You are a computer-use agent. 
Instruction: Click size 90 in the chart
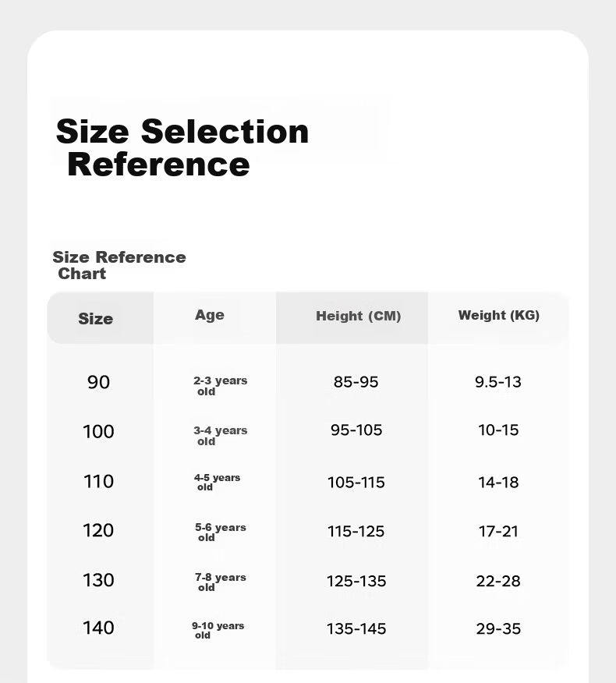click(98, 383)
